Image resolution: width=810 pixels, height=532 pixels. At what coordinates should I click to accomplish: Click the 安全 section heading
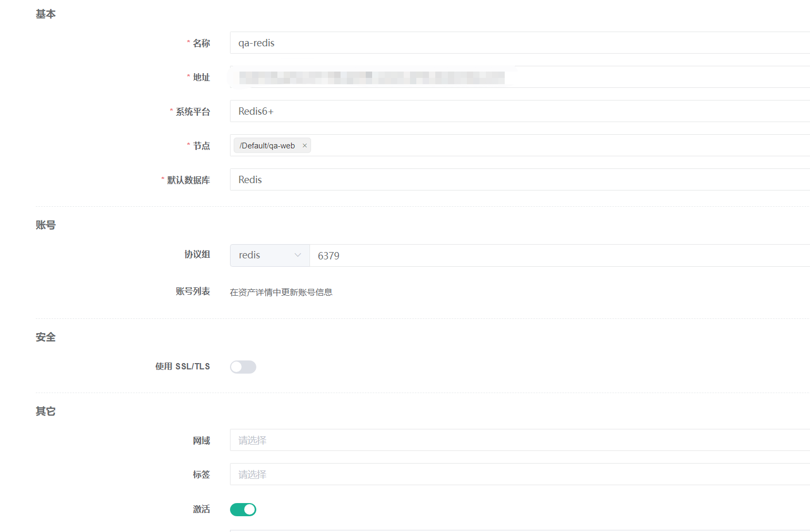(45, 337)
